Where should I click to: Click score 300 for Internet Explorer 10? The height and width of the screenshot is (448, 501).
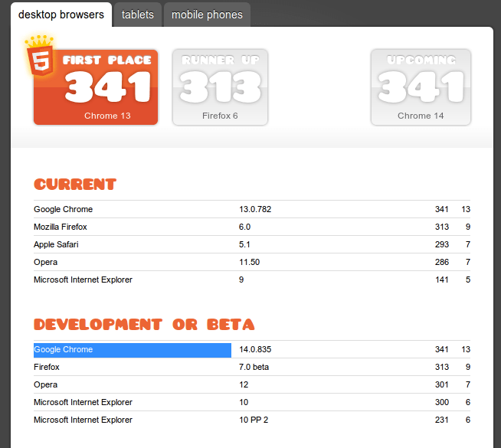click(x=442, y=402)
